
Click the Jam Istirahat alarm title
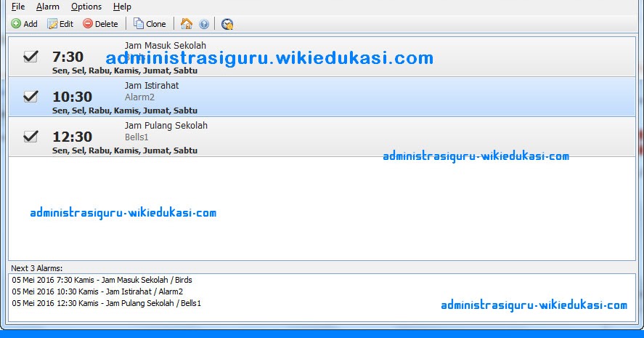coord(152,86)
